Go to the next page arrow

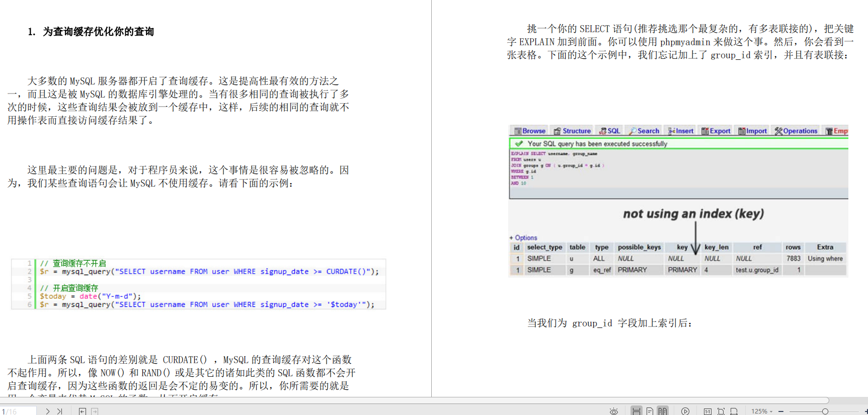[x=48, y=411]
